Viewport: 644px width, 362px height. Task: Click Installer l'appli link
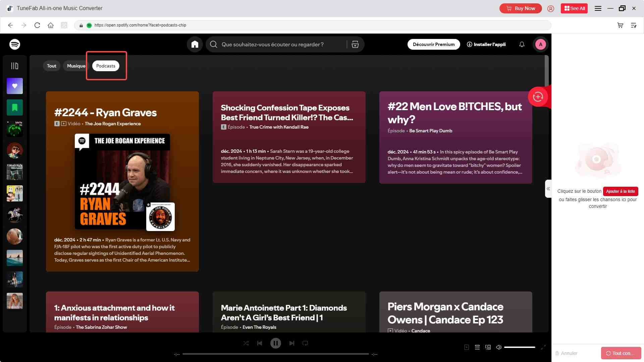click(x=486, y=44)
